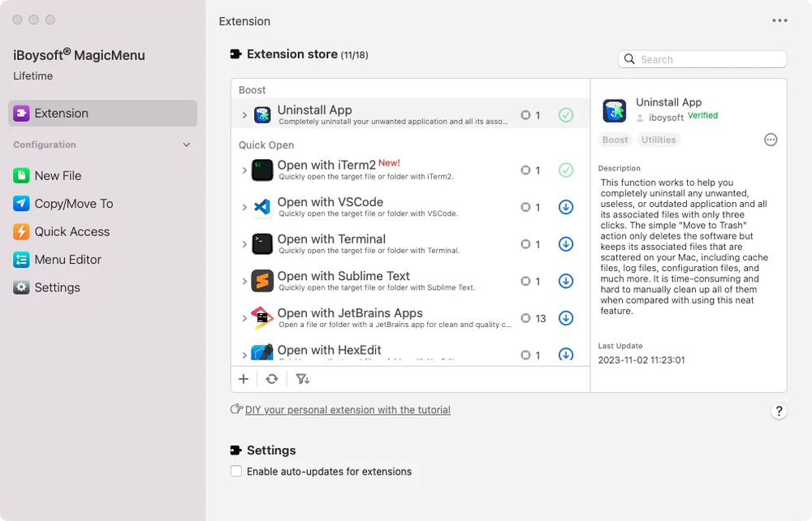Click the JetBrains version count 13

click(x=541, y=318)
